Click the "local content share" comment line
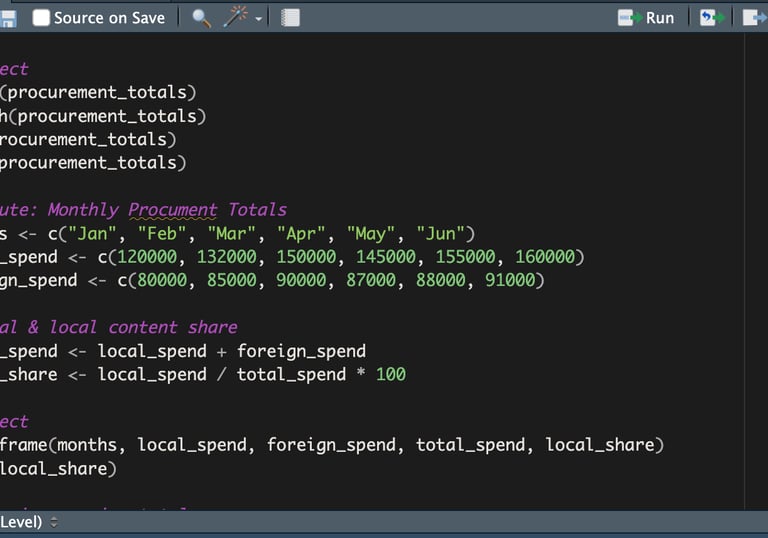 coord(119,327)
